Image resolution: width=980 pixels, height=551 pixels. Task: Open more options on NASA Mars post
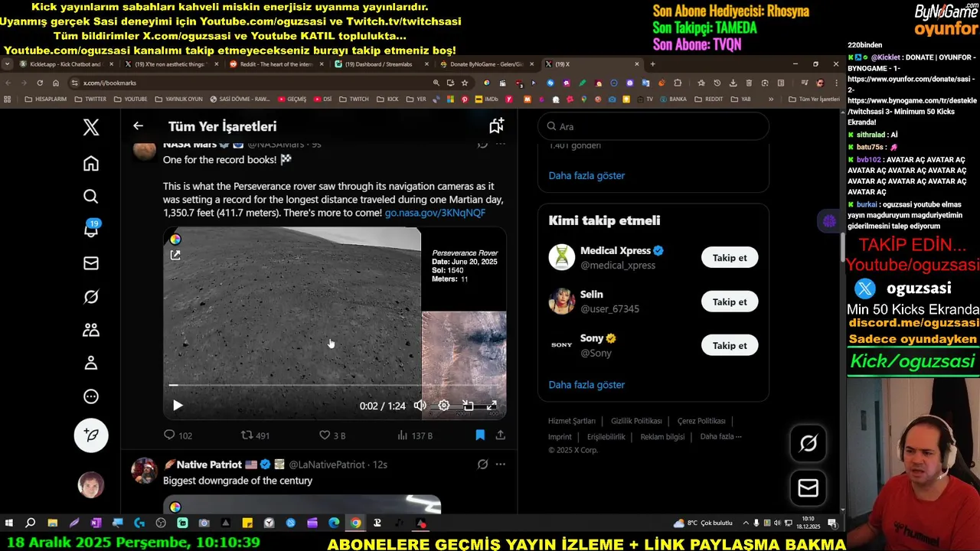coord(500,144)
